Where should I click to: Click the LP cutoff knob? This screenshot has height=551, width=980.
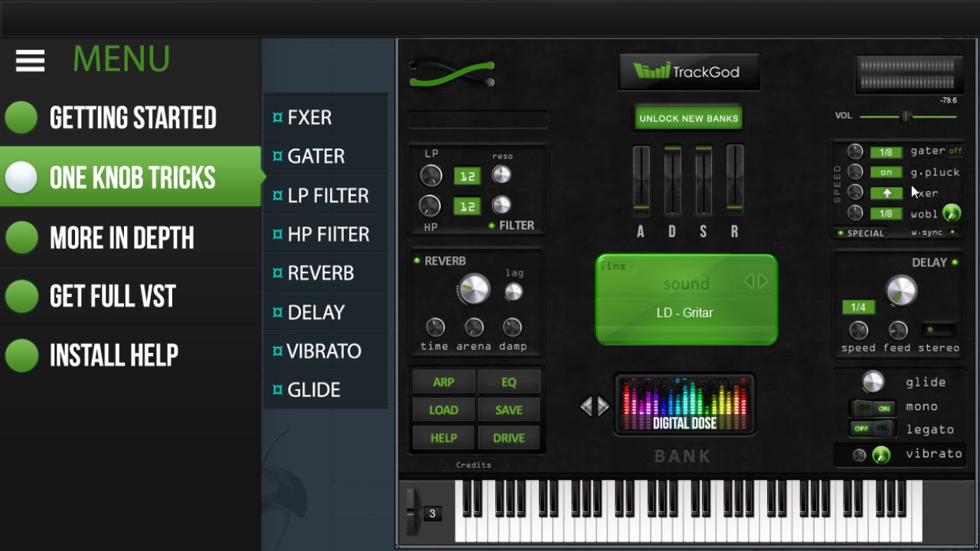click(431, 176)
